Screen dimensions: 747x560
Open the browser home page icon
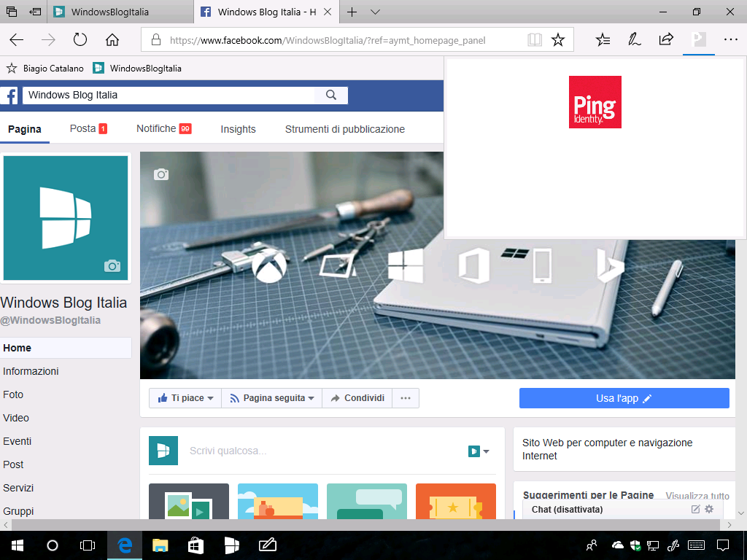click(112, 40)
